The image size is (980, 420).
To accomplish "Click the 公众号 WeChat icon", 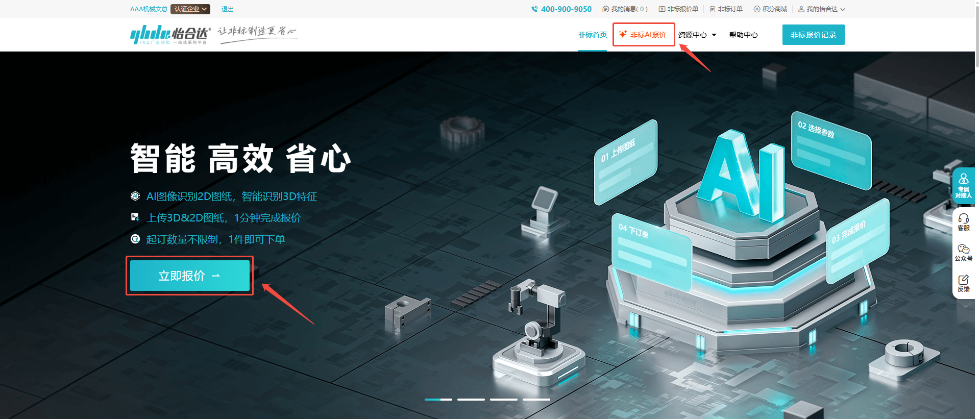I will (963, 249).
